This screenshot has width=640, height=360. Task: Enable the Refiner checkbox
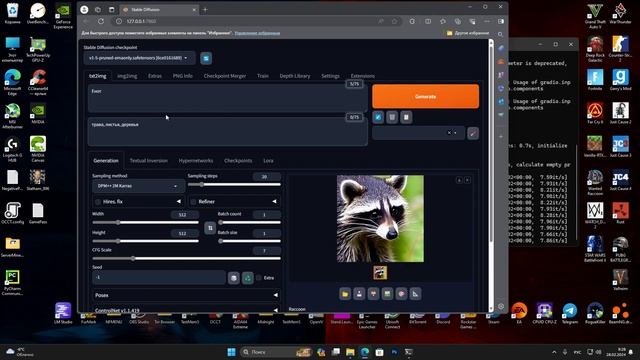193,202
